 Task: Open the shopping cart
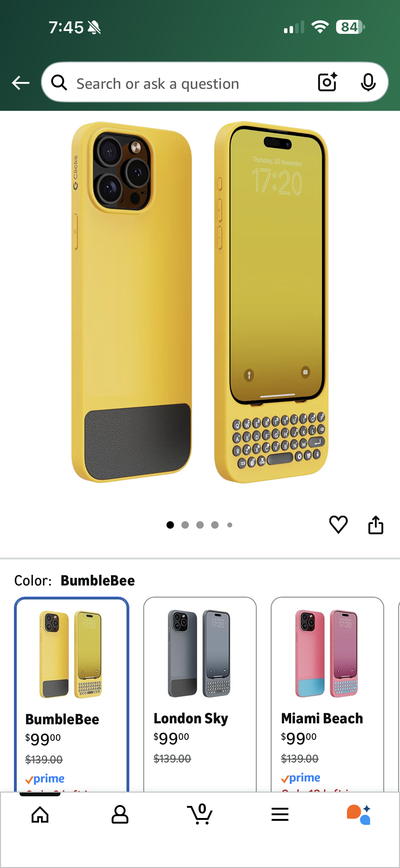pyautogui.click(x=200, y=814)
